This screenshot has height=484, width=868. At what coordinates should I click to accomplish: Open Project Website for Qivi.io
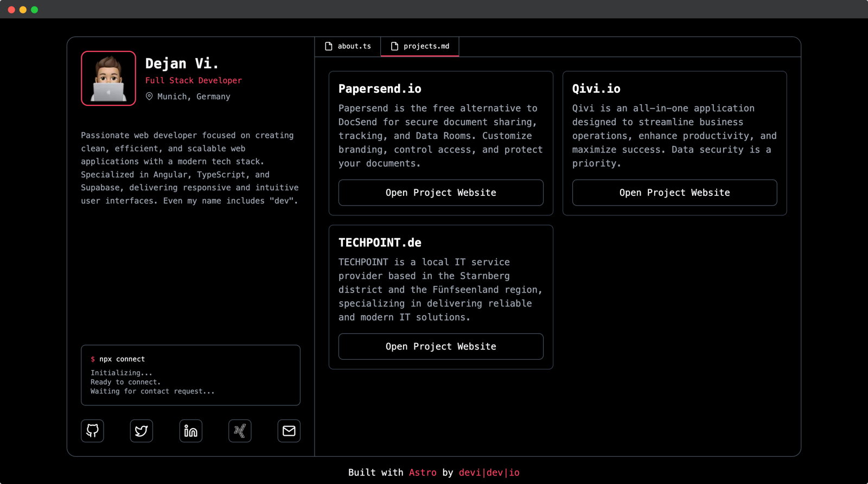coord(674,193)
